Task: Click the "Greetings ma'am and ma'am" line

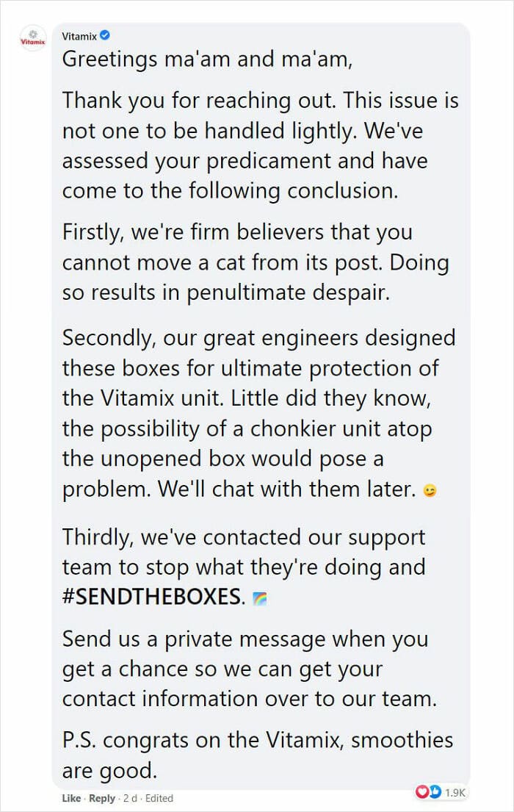Action: click(207, 59)
